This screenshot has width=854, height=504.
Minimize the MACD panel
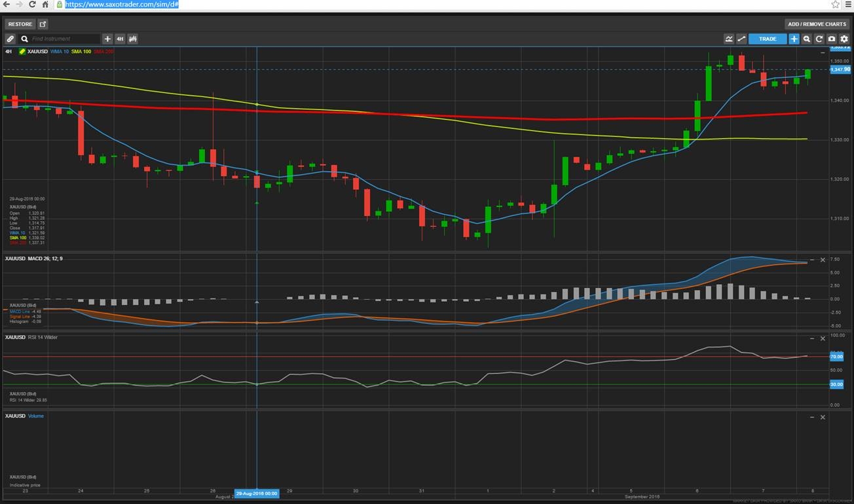tap(812, 260)
